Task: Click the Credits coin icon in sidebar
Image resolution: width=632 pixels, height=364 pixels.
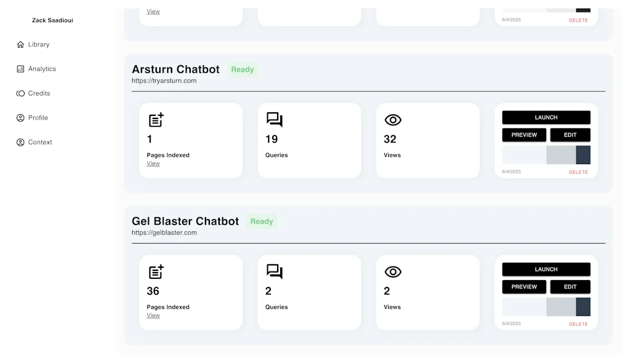Action: 19,93
